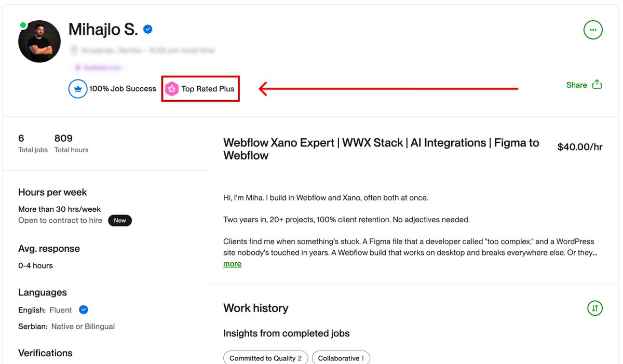This screenshot has width=623, height=364.
Task: Click the $40.00/hr rate
Action: tap(580, 147)
